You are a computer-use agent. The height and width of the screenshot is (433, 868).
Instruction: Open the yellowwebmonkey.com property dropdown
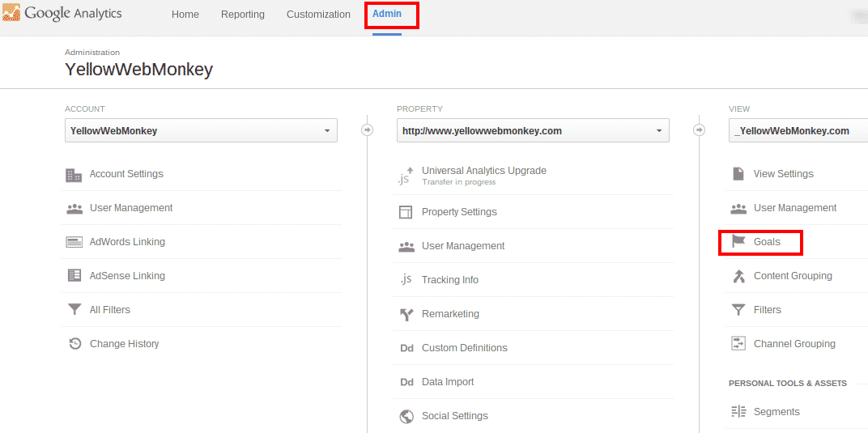click(533, 130)
